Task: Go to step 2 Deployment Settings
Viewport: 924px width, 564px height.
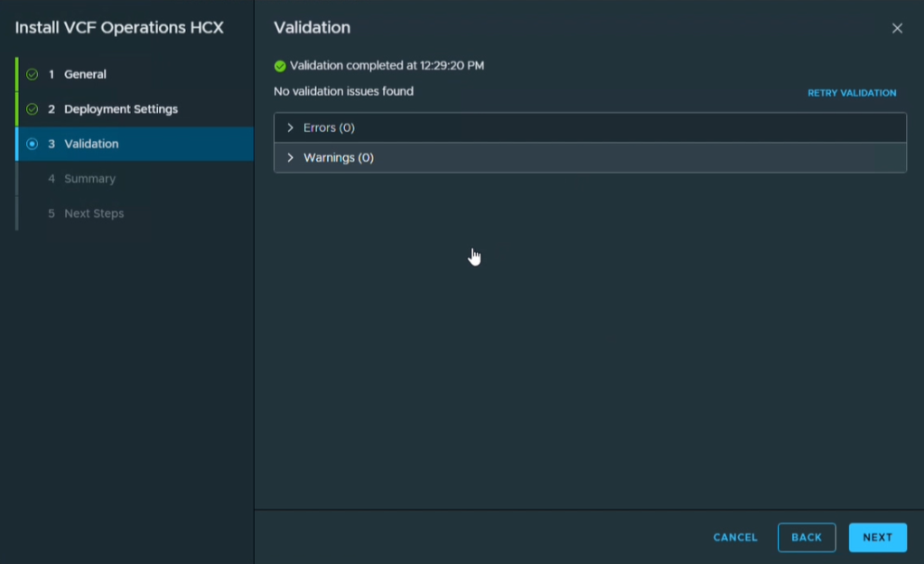Action: click(x=135, y=109)
